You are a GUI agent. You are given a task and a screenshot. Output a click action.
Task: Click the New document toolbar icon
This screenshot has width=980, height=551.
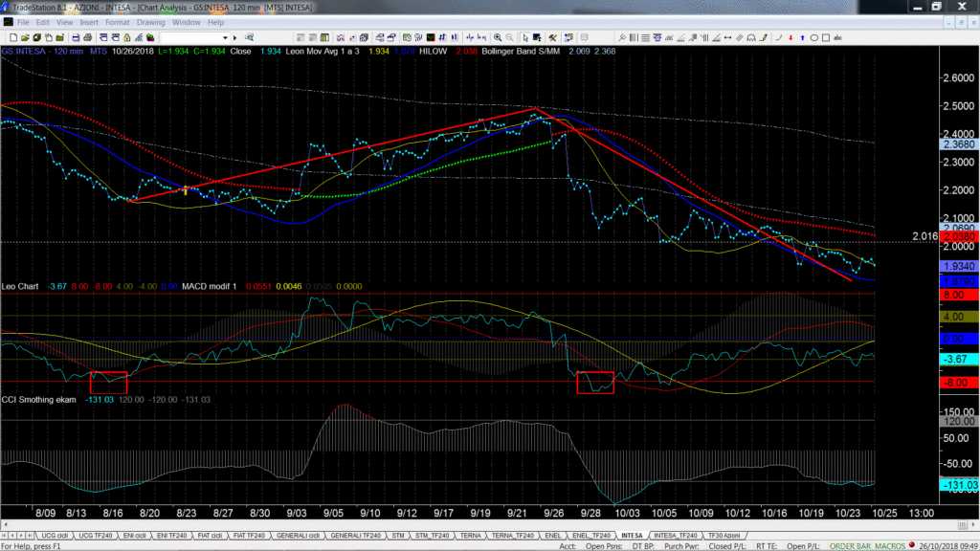click(13, 37)
